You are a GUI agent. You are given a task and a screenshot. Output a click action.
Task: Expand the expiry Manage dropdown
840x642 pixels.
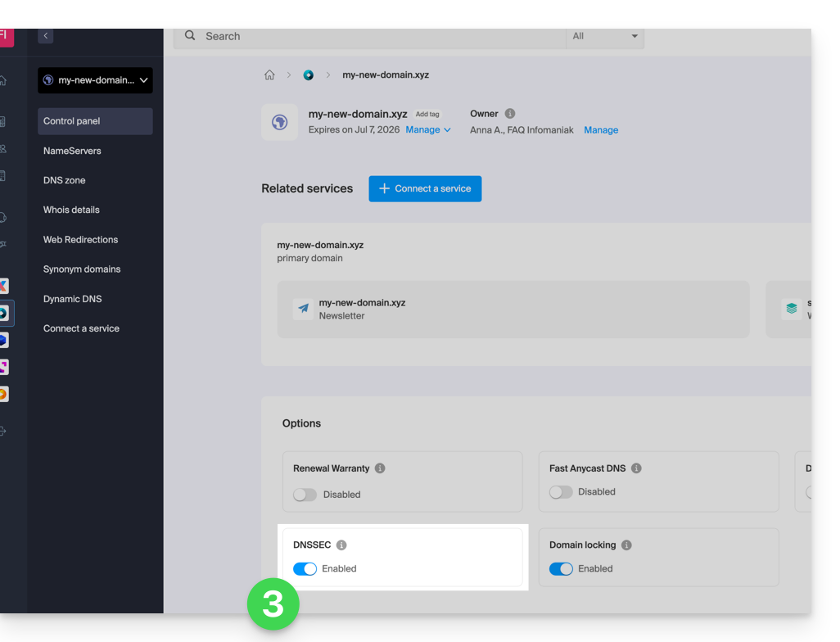(x=428, y=129)
